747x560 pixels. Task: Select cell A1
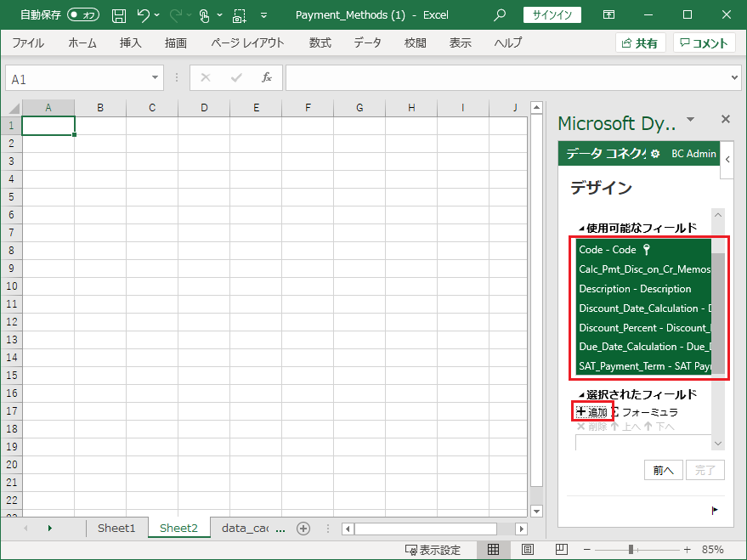(48, 126)
